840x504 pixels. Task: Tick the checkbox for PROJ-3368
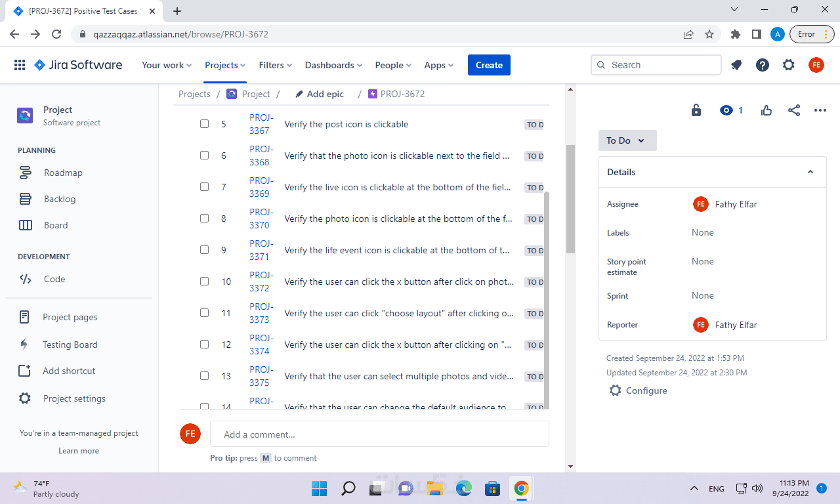click(x=205, y=156)
